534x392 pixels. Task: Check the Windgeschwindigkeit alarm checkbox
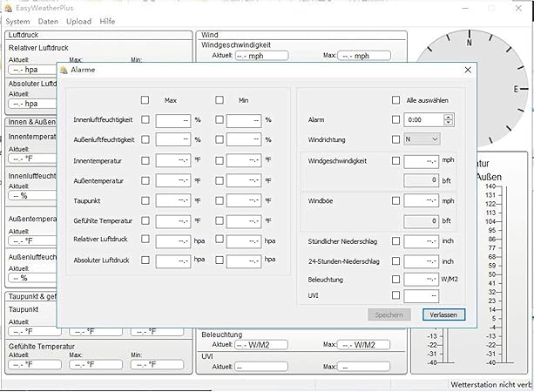(x=396, y=160)
